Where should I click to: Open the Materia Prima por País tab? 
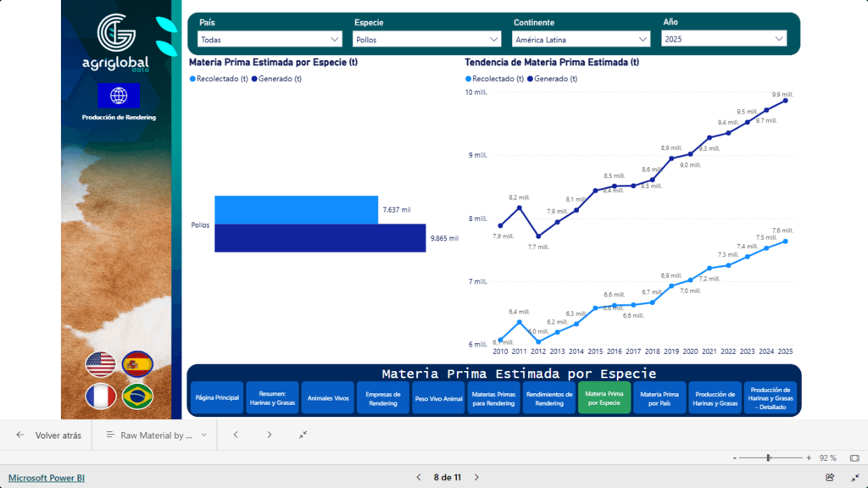(659, 397)
